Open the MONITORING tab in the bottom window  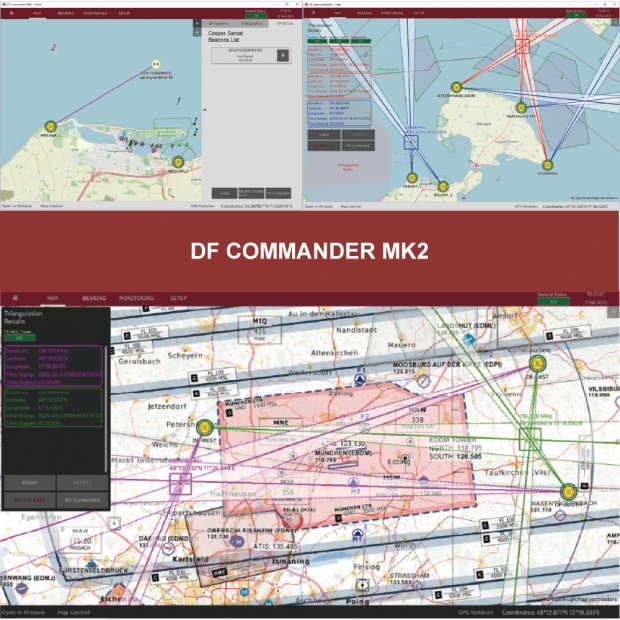click(136, 298)
